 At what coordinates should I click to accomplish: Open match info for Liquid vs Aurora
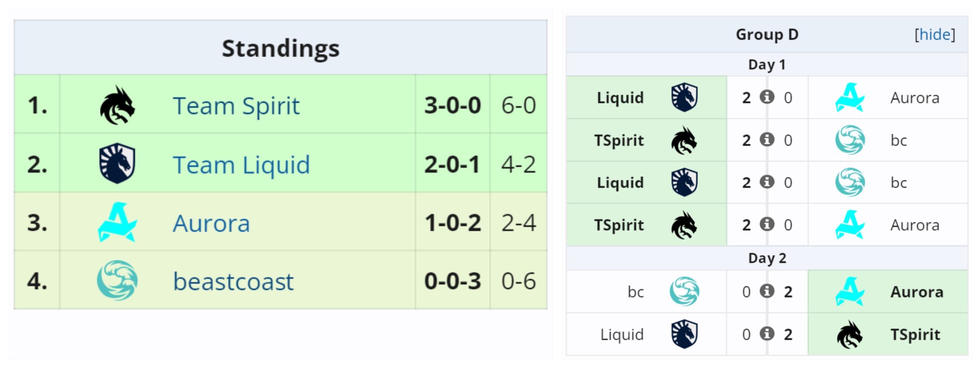pyautogui.click(x=767, y=97)
